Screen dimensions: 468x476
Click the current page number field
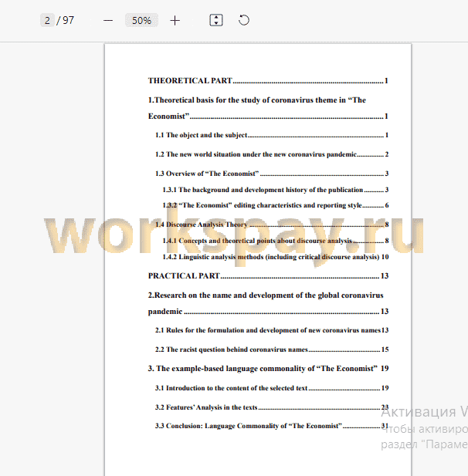(47, 20)
